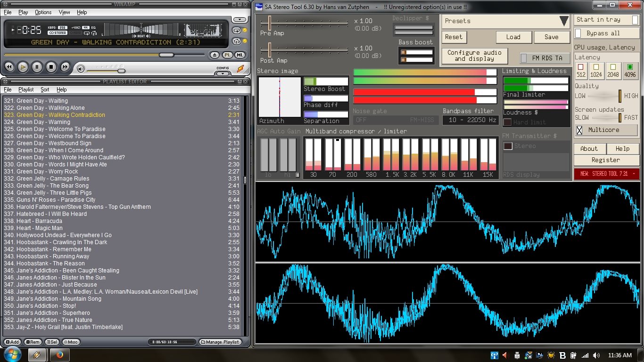Click the network signal bars tray icon
The image size is (644, 362).
click(x=585, y=355)
